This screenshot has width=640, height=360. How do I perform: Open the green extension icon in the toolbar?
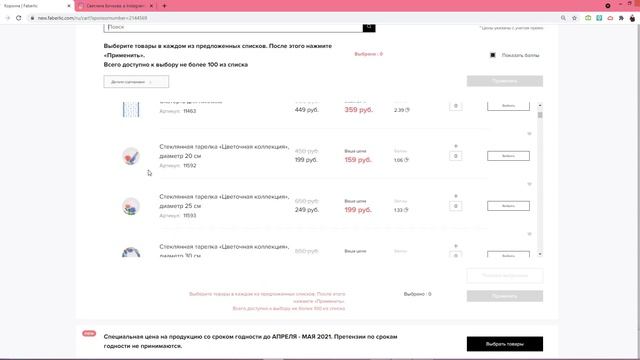pos(588,18)
